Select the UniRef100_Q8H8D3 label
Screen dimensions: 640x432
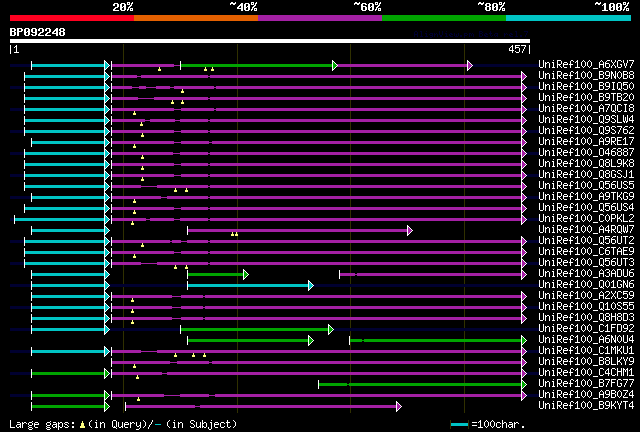pos(586,318)
